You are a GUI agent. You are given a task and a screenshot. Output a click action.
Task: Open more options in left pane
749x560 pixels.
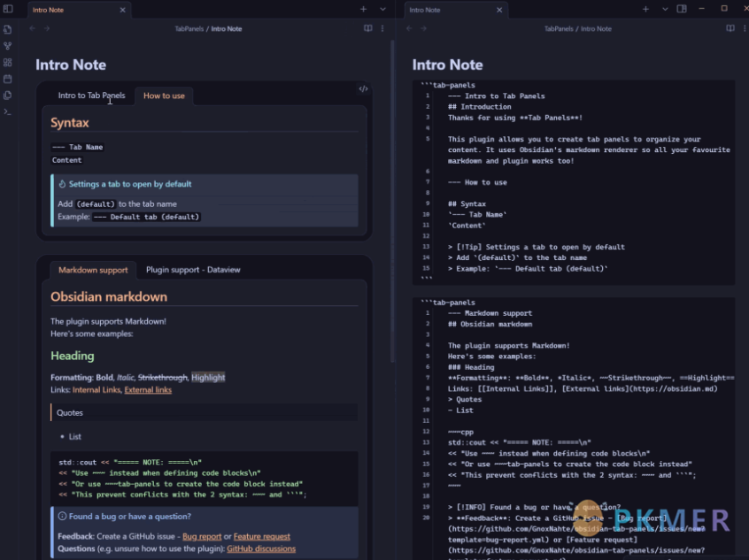pos(382,28)
